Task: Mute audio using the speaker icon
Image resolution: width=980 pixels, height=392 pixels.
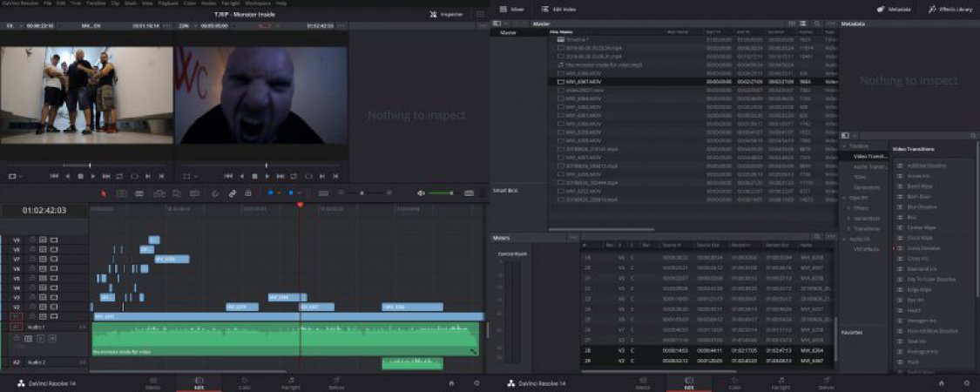Action: click(x=422, y=193)
